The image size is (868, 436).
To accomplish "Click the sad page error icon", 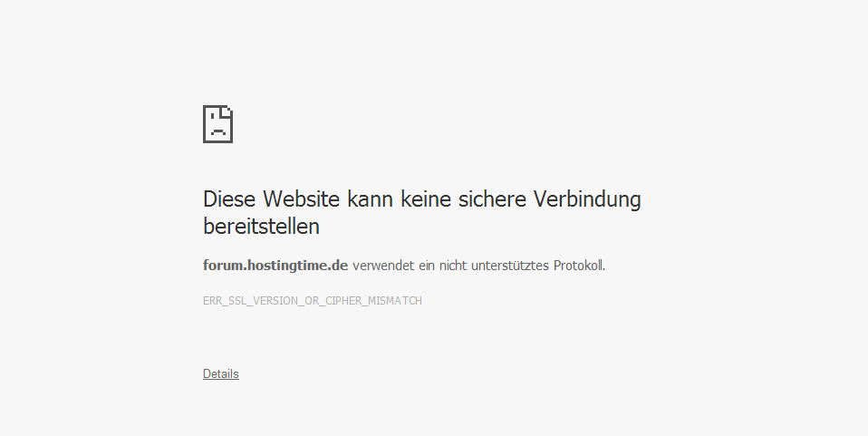I will [217, 124].
